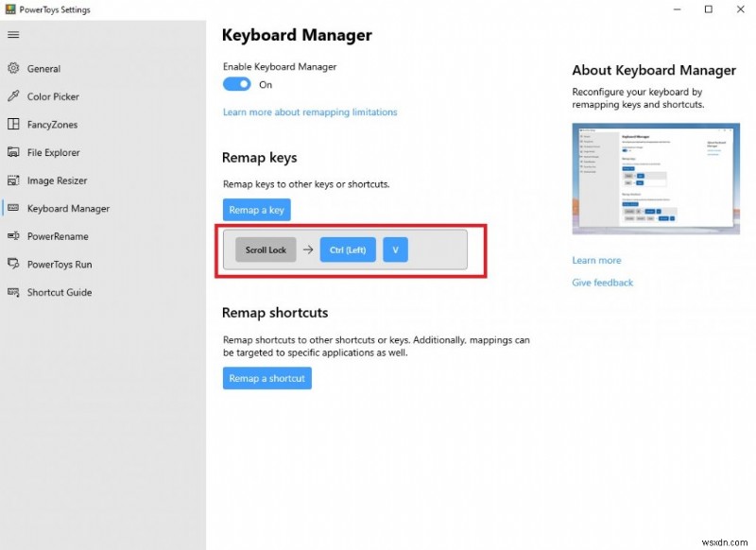This screenshot has height=550, width=756.
Task: Open the General settings page
Action: tap(44, 68)
